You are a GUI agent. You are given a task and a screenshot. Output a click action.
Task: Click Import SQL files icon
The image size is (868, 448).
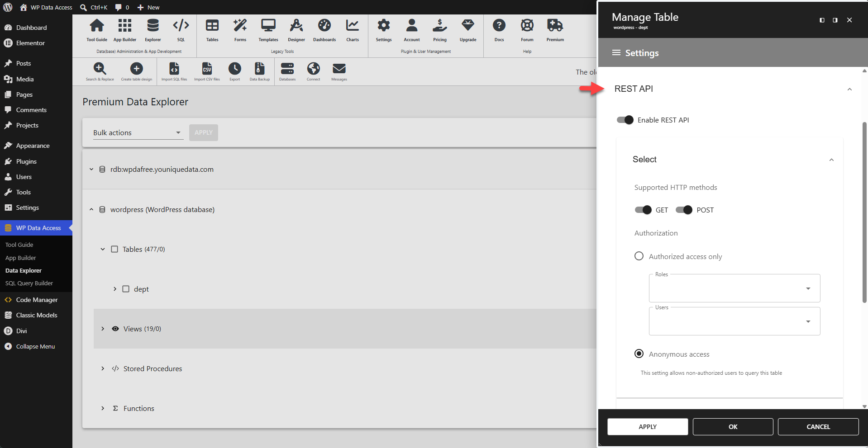[174, 71]
